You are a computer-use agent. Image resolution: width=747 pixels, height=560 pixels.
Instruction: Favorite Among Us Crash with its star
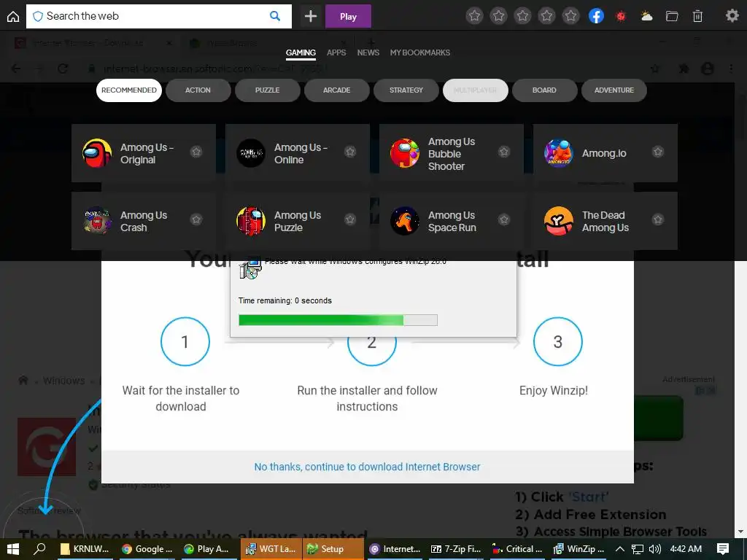click(196, 219)
